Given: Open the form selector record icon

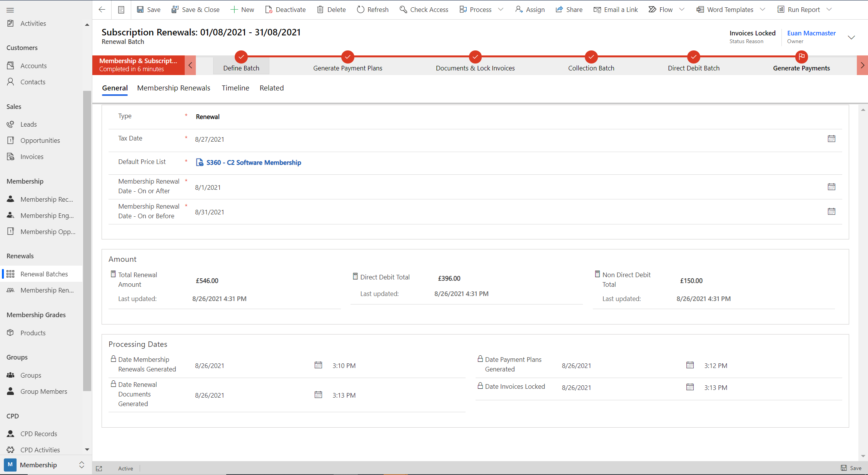Looking at the screenshot, I should click(121, 10).
